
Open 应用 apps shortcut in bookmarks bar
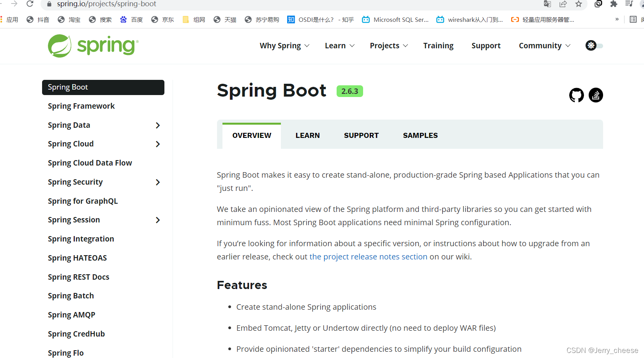[x=9, y=19]
